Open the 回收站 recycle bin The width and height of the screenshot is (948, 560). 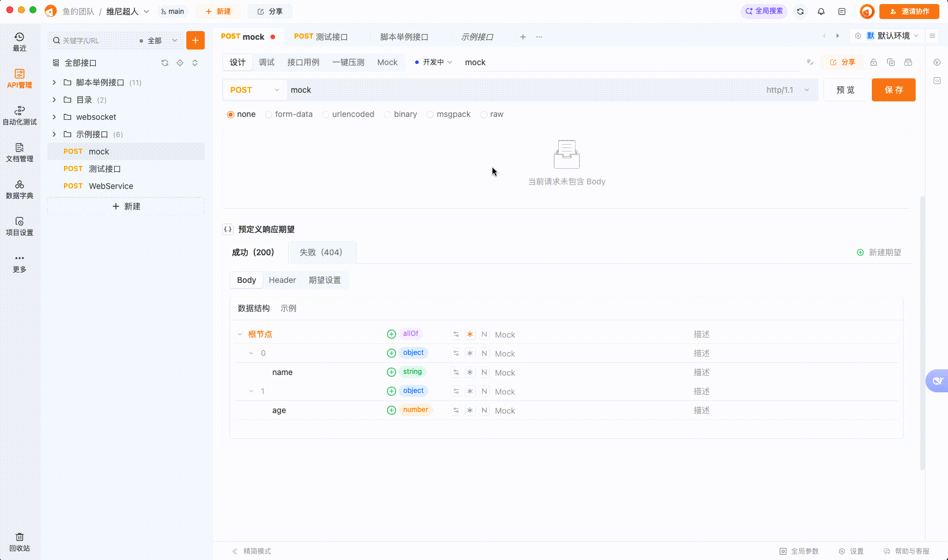(x=20, y=542)
